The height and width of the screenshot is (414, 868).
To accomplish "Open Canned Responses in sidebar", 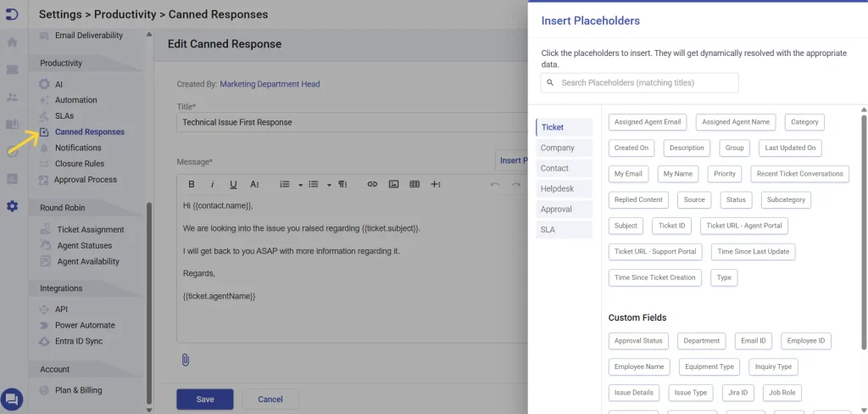I will tap(90, 131).
